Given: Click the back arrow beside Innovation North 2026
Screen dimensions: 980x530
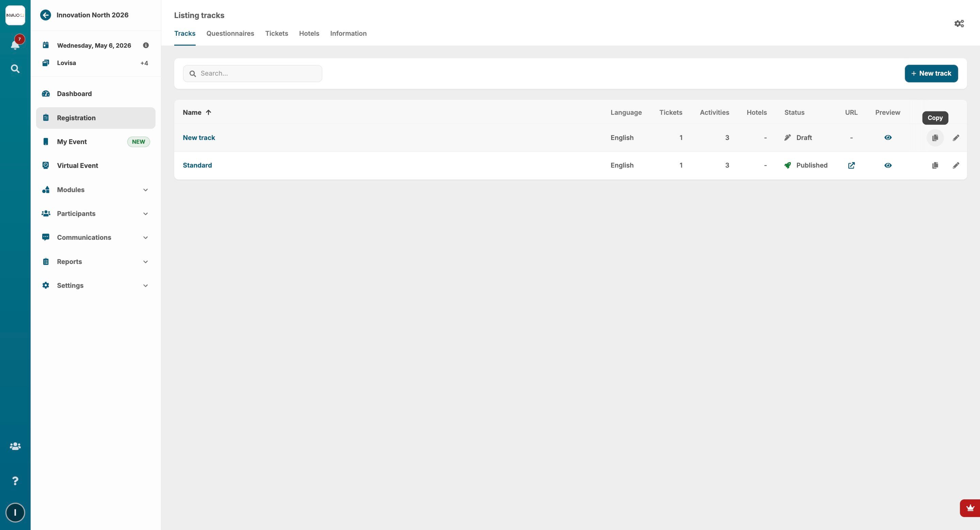Looking at the screenshot, I should (46, 15).
